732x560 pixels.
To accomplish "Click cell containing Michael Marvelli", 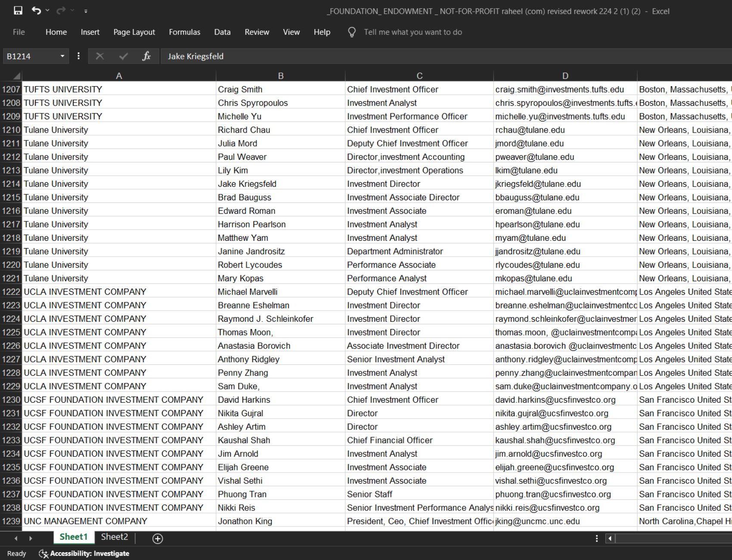I will (x=280, y=292).
